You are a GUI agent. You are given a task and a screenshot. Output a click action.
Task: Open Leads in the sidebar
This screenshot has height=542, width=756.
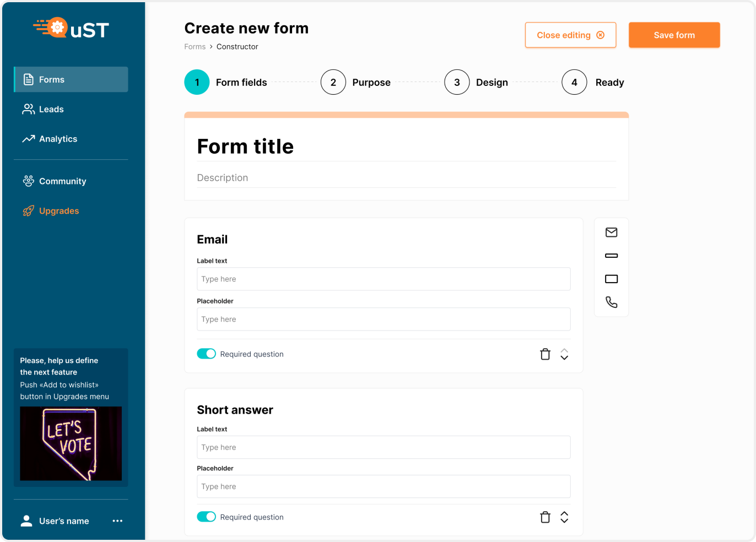click(x=51, y=110)
